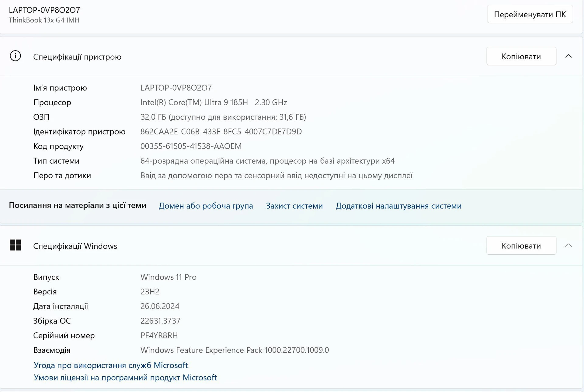Click the Процесор label
Image resolution: width=584 pixels, height=392 pixels.
tap(52, 102)
